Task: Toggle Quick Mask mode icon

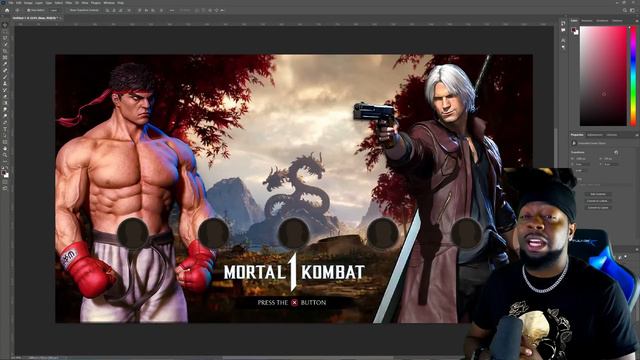Action: (5, 182)
